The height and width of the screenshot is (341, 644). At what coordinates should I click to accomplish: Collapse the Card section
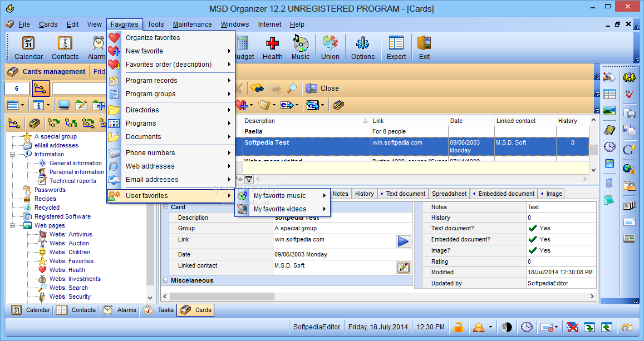click(166, 207)
